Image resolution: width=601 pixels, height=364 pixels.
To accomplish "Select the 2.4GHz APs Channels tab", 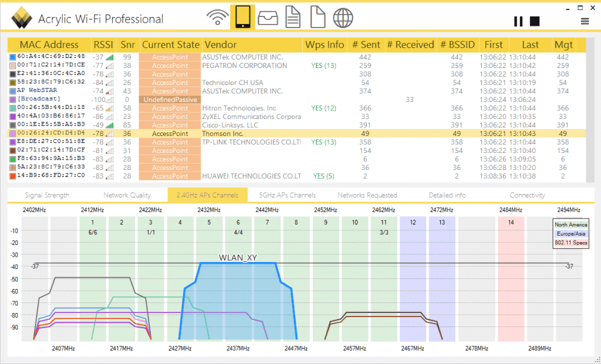I will (x=207, y=195).
